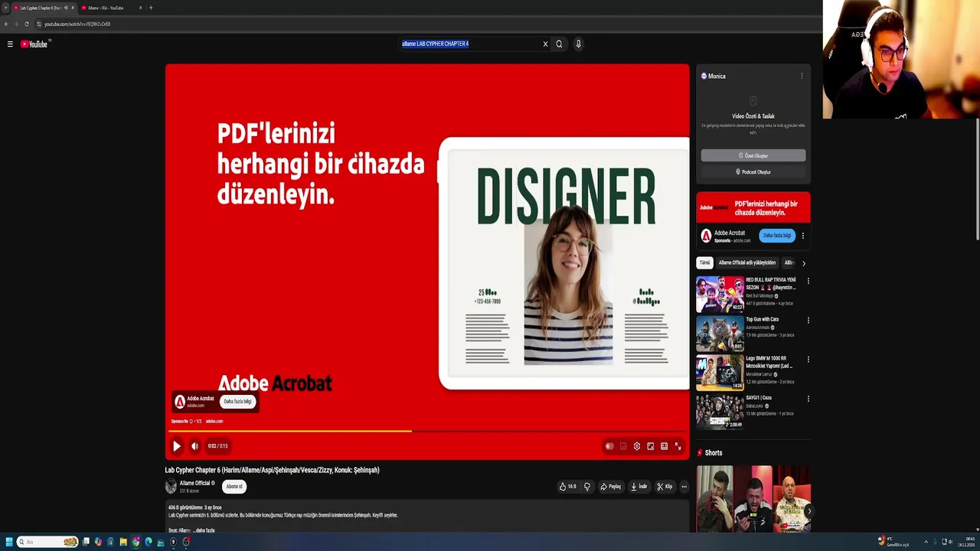
Task: Open Allame Official channel avatar
Action: 171,487
